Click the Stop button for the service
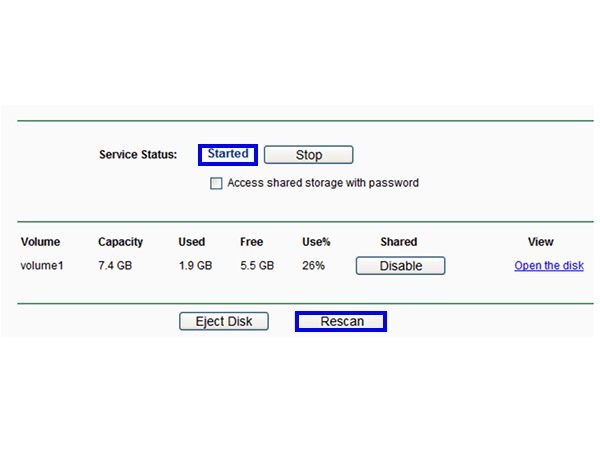The height and width of the screenshot is (450, 600). (308, 155)
